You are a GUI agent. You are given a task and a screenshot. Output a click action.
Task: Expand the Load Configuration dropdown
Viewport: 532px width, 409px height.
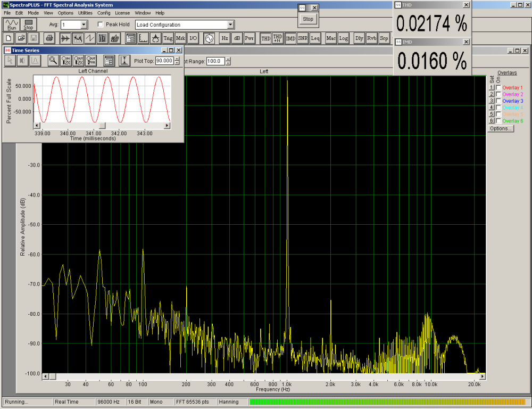230,24
